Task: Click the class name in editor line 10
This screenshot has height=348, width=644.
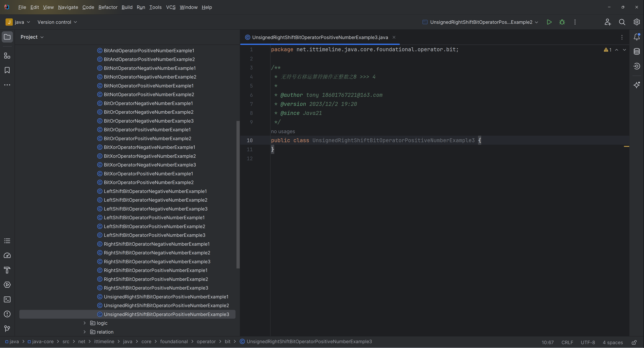Action: tap(394, 140)
